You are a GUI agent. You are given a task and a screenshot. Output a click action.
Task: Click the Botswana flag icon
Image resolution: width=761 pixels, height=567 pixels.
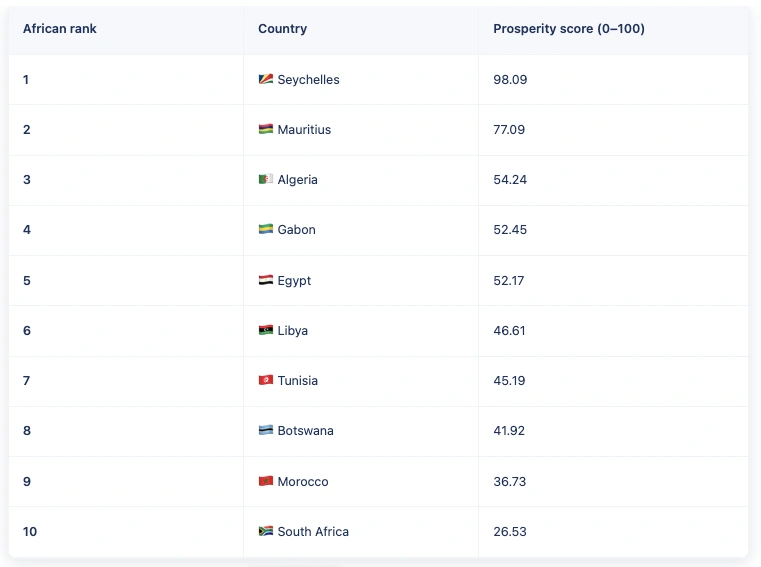coord(265,431)
